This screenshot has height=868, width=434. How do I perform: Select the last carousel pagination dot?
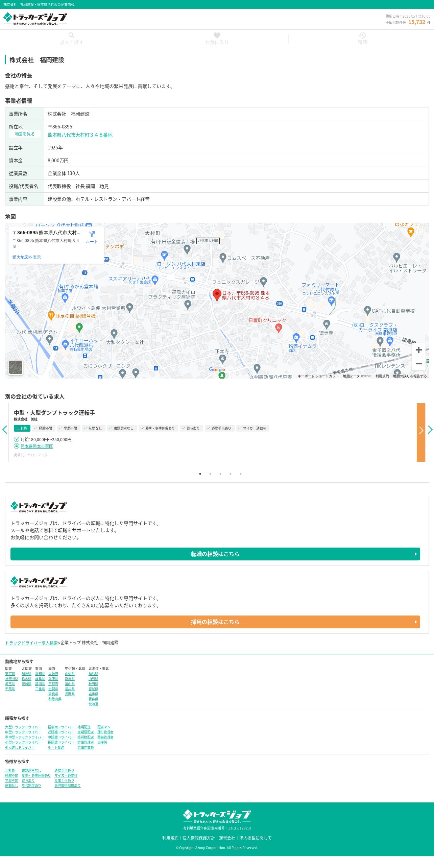point(241,474)
